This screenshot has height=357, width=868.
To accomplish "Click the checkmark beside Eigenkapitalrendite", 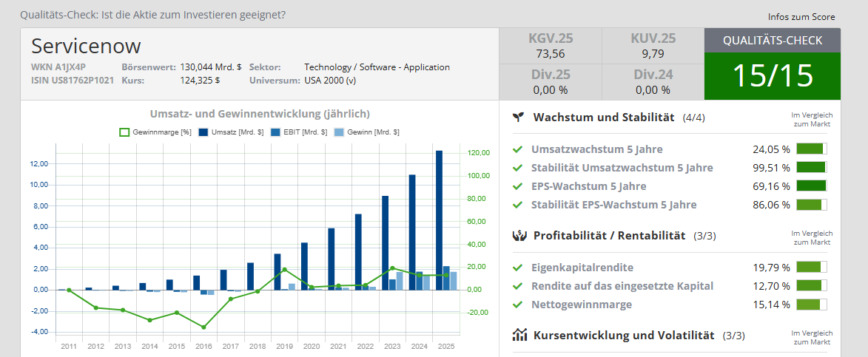I will 518,268.
